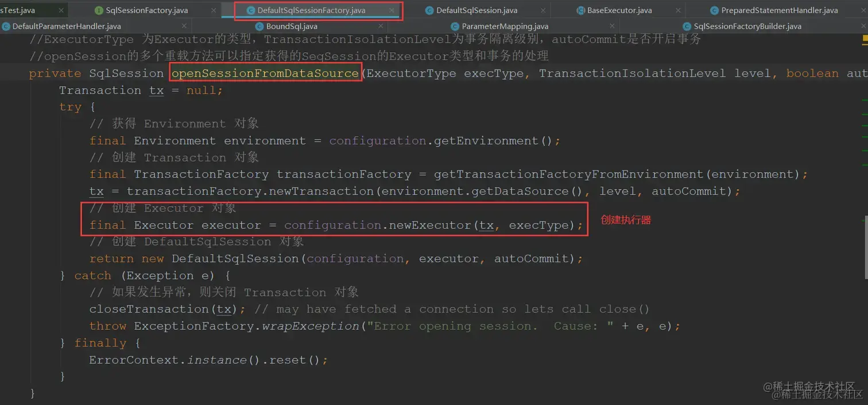Screen dimensions: 868x405
Task: Click the class icon on BoundSql.java tab
Action: (x=259, y=26)
